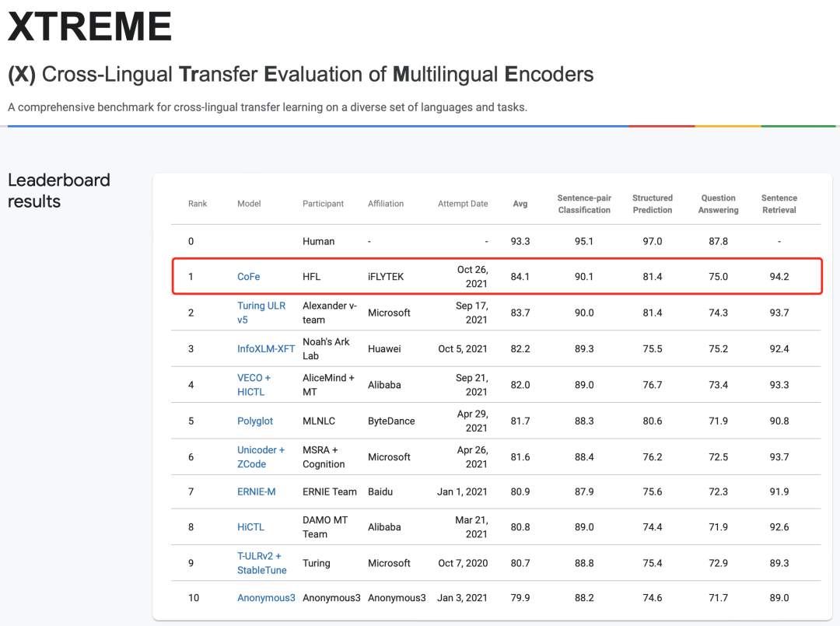Click the XTREME page title

[x=89, y=27]
